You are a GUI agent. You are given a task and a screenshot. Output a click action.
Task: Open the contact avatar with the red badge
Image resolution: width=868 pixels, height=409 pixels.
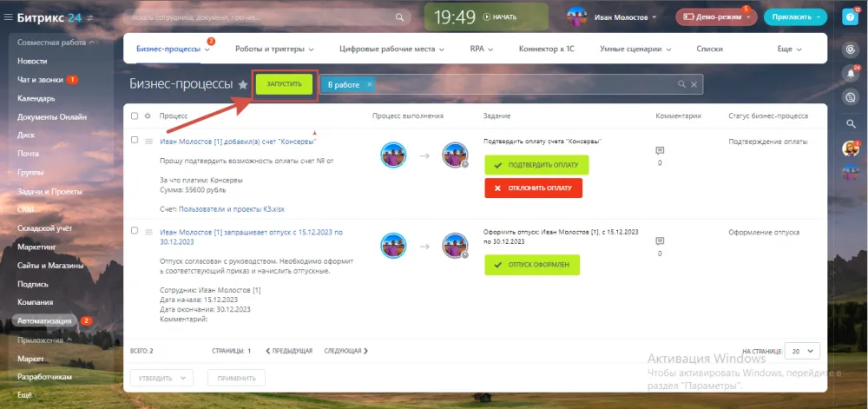(851, 148)
